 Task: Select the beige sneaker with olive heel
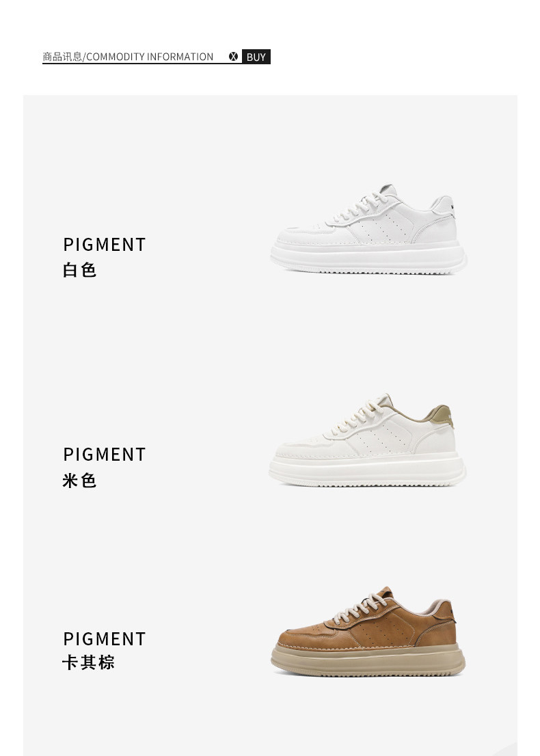(x=367, y=440)
